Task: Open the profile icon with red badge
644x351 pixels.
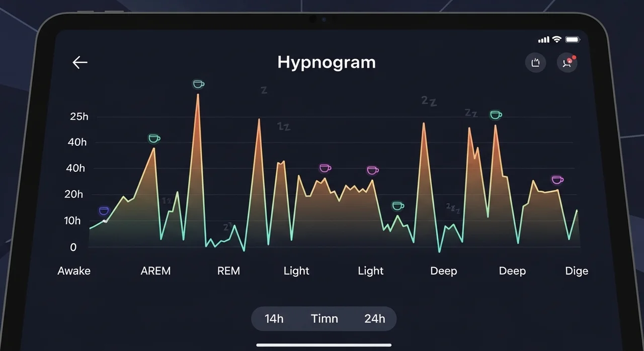Action: point(567,63)
